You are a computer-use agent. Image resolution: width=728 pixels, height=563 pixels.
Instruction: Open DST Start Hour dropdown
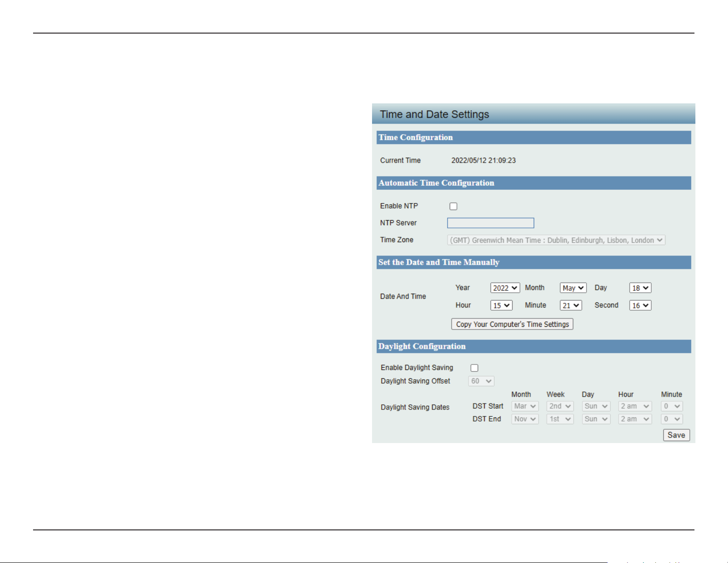pyautogui.click(x=635, y=406)
